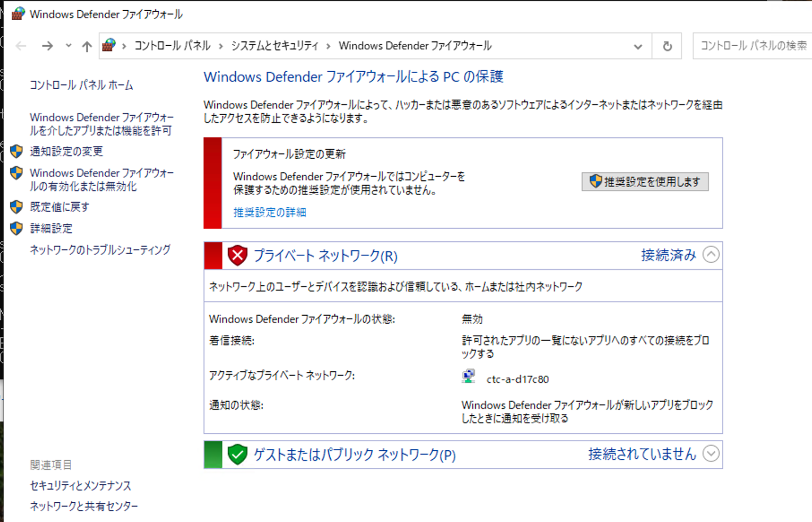
Task: Open 通知設定の変更 in the sidebar
Action: click(66, 152)
